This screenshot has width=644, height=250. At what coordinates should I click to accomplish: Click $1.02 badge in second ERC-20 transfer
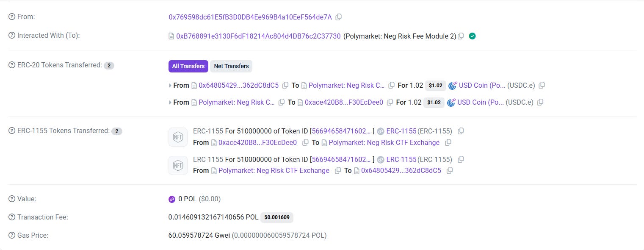pos(434,103)
